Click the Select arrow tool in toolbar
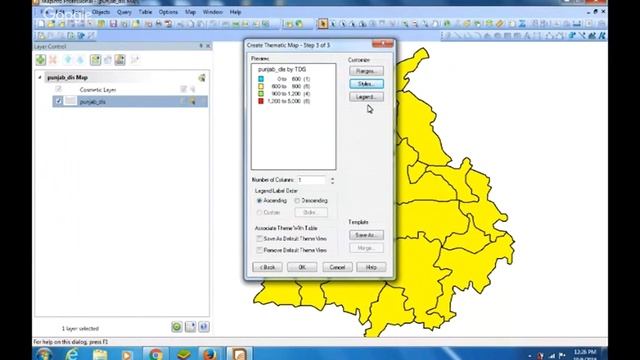 pyautogui.click(x=322, y=24)
